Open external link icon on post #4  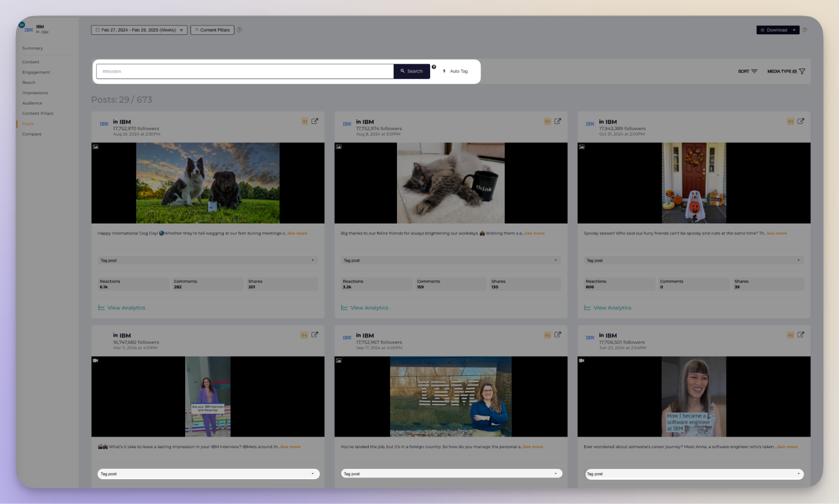pos(315,335)
